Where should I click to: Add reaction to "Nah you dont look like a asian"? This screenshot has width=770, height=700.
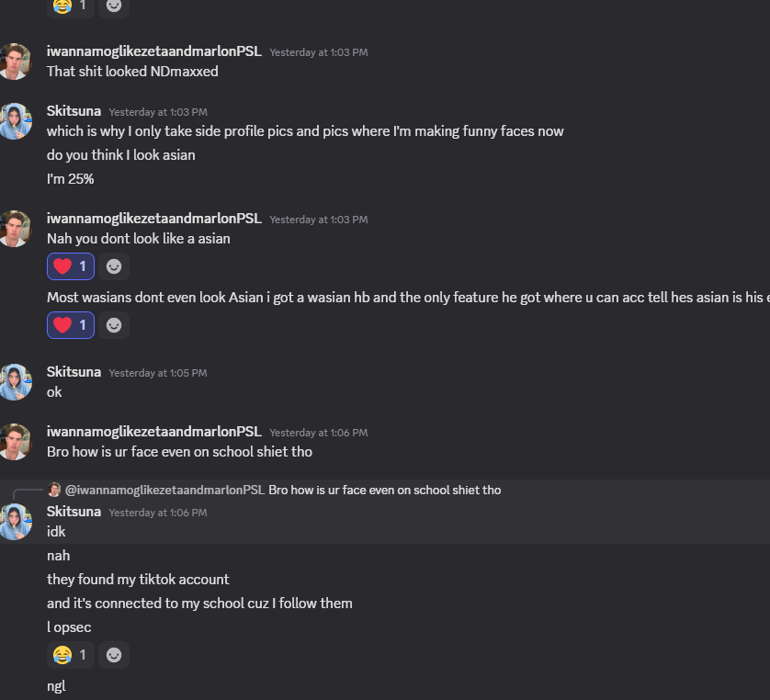point(114,266)
